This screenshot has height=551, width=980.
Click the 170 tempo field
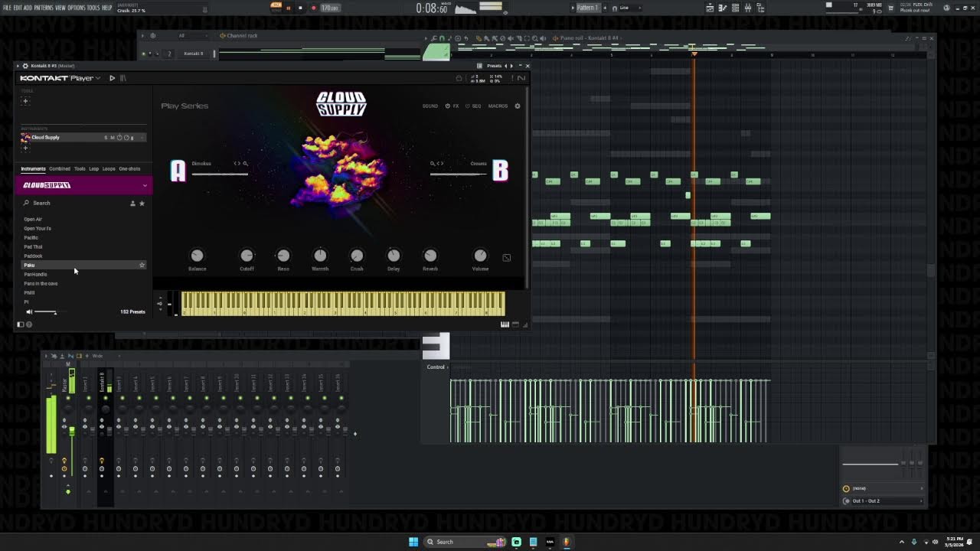coord(330,8)
